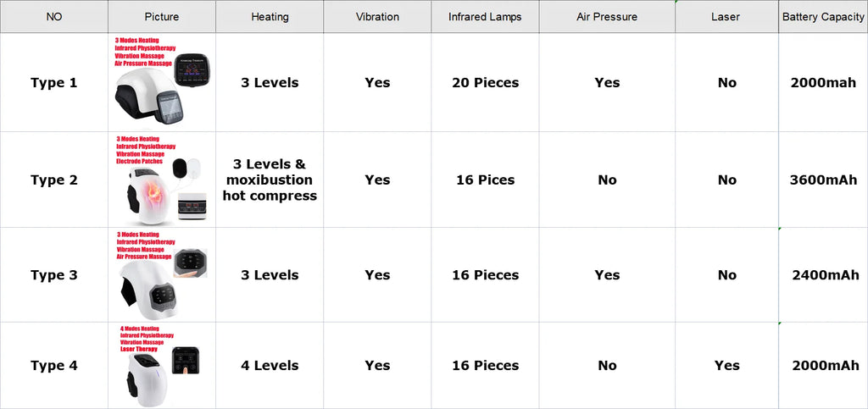Click the Picture column header
868x409 pixels.
[162, 17]
